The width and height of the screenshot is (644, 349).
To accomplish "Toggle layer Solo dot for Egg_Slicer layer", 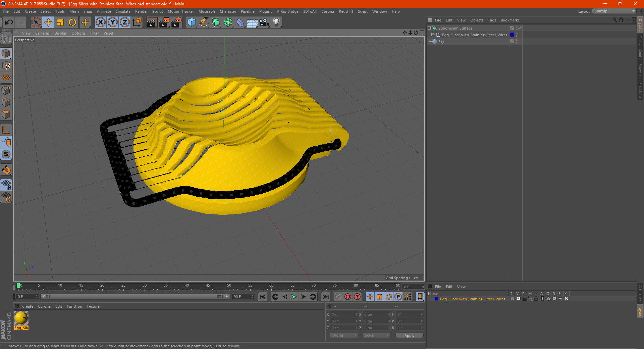I will pos(512,299).
